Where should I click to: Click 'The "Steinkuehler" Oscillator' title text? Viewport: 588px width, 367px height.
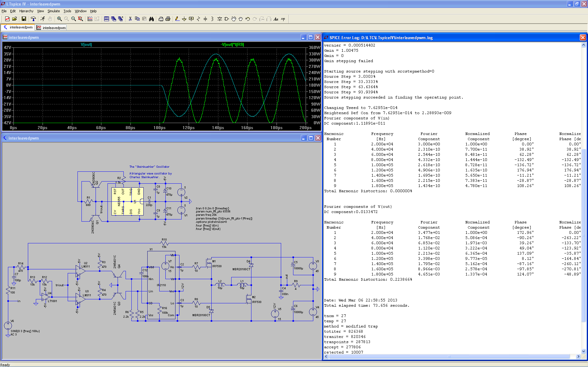[x=149, y=167]
